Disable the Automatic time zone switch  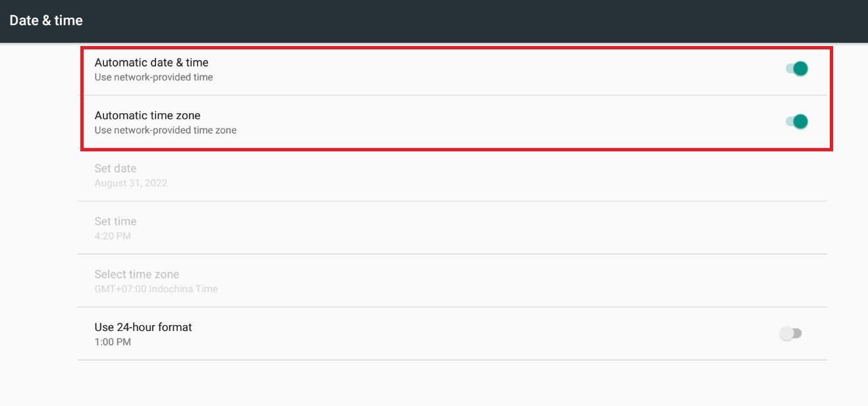coord(796,121)
